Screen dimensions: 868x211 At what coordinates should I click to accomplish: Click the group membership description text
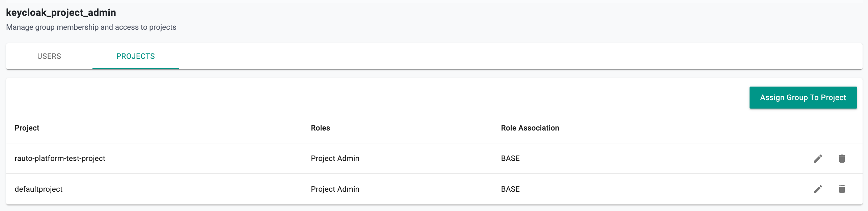point(91,27)
